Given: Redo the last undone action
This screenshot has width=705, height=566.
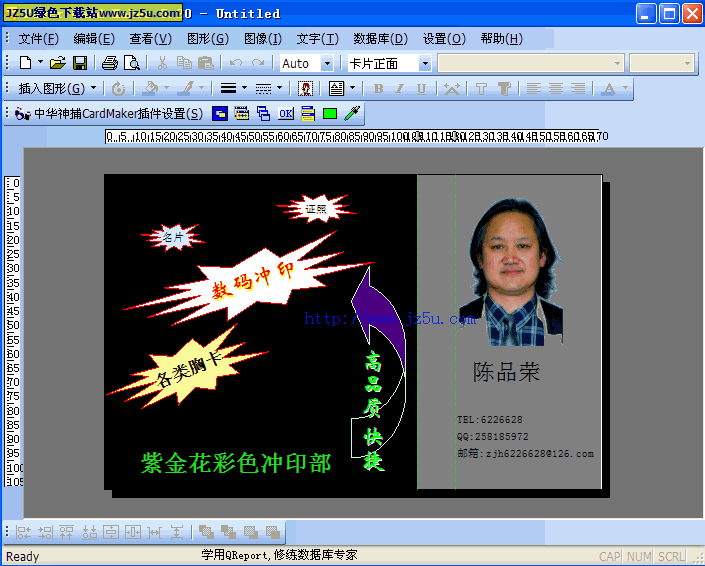Looking at the screenshot, I should [x=258, y=63].
